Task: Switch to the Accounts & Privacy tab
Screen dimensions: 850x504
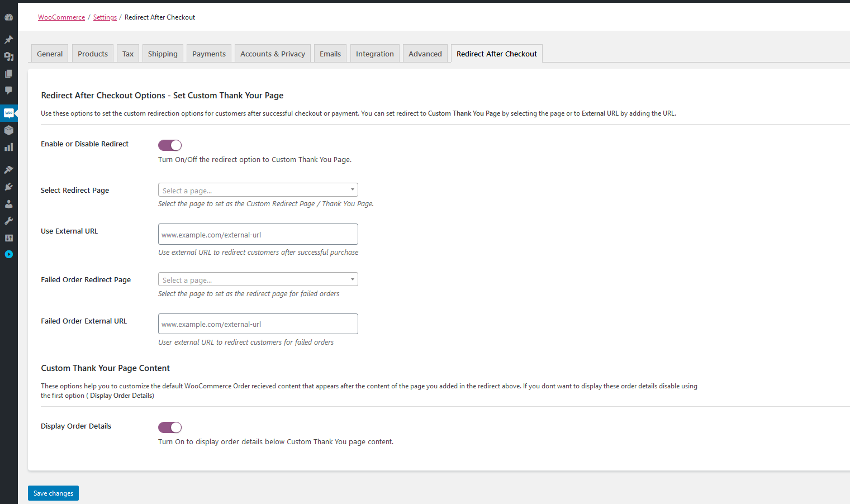Action: [x=273, y=54]
